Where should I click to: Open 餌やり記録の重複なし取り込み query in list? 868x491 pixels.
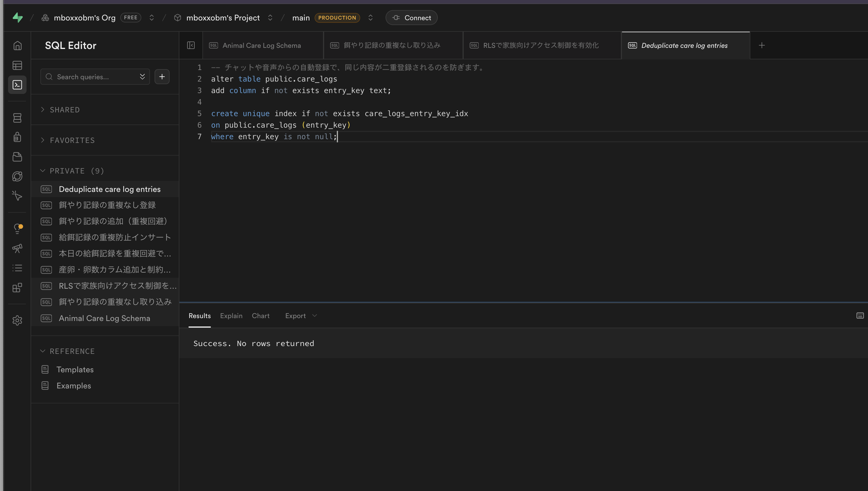105,302
